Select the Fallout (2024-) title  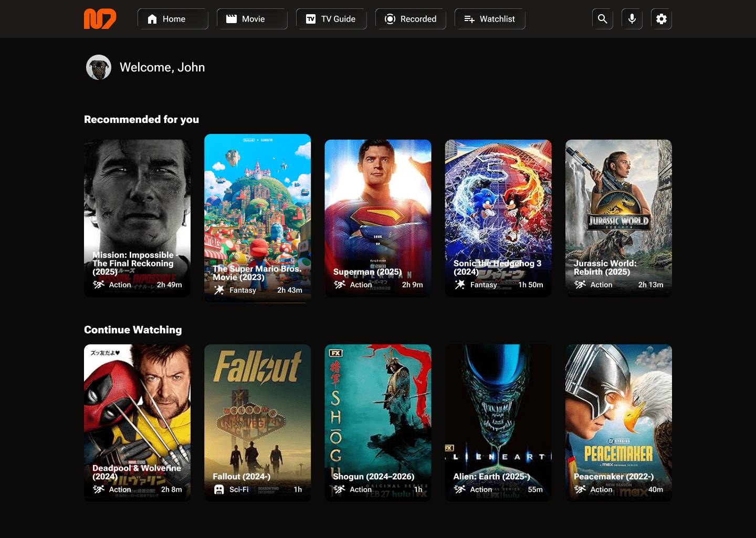coord(241,477)
